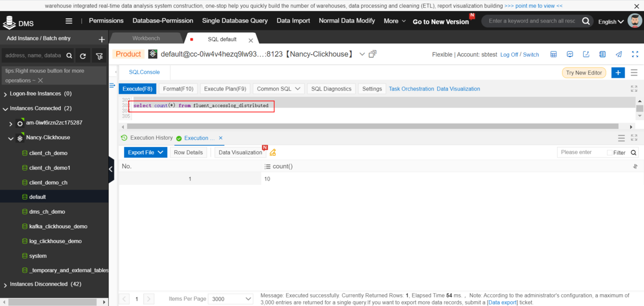Maximize the SQL editor pane
This screenshot has width=644, height=306.
coord(634,88)
